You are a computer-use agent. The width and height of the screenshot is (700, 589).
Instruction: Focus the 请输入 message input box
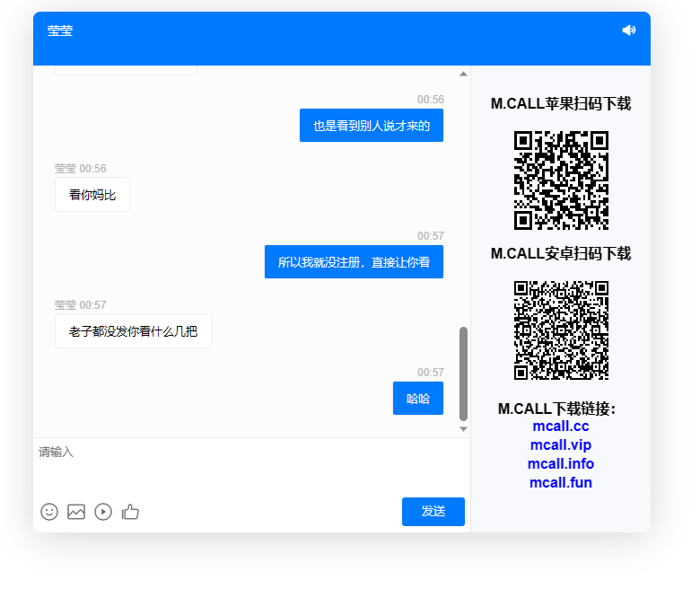coord(251,462)
